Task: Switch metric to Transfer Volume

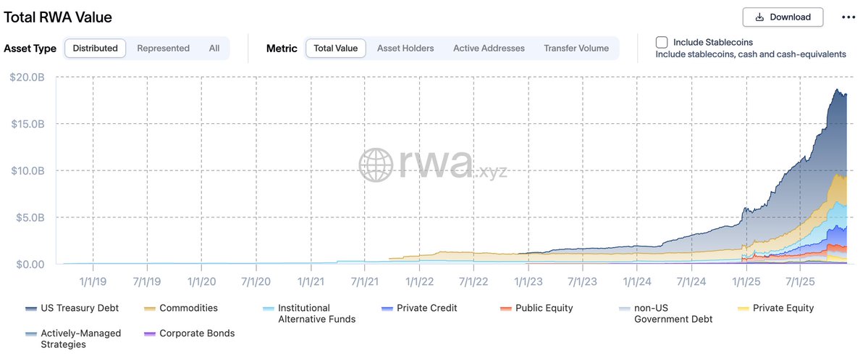Action: (x=576, y=49)
